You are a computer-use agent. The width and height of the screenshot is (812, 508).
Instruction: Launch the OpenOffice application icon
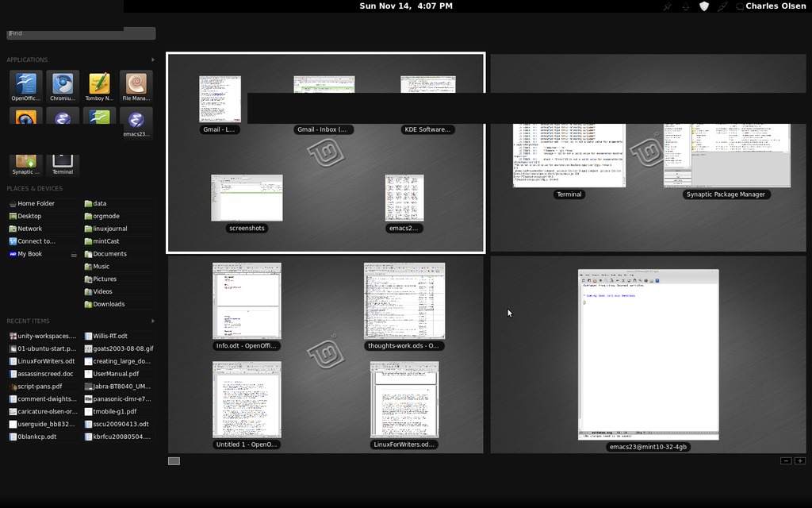(x=26, y=86)
